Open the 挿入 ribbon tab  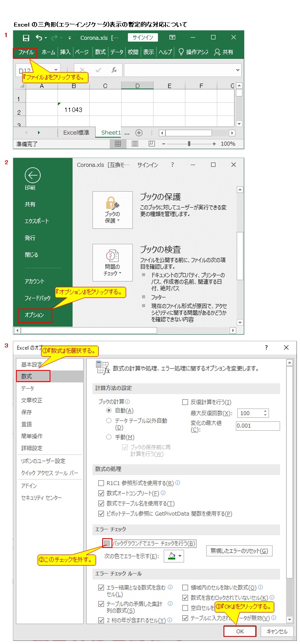pyautogui.click(x=65, y=52)
